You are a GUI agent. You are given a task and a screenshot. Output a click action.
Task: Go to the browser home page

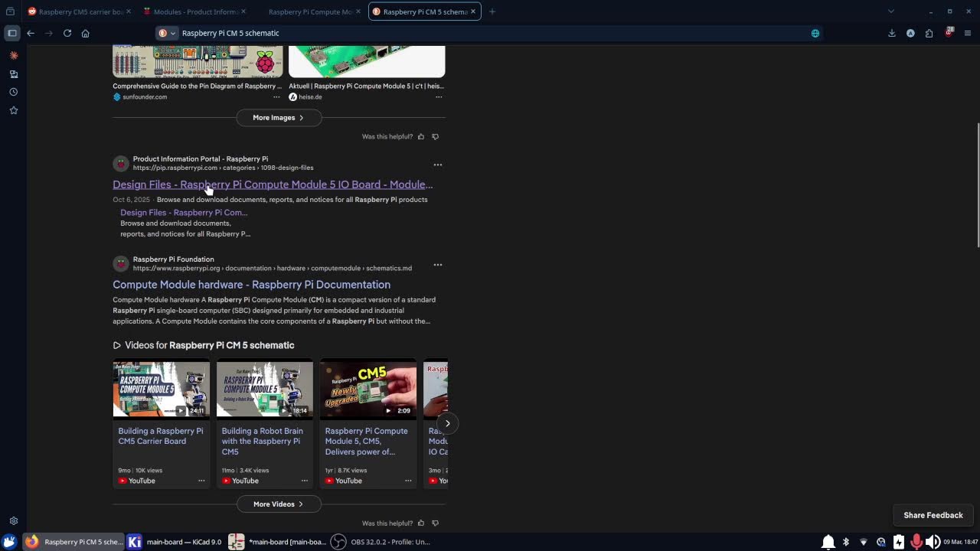coord(85,33)
